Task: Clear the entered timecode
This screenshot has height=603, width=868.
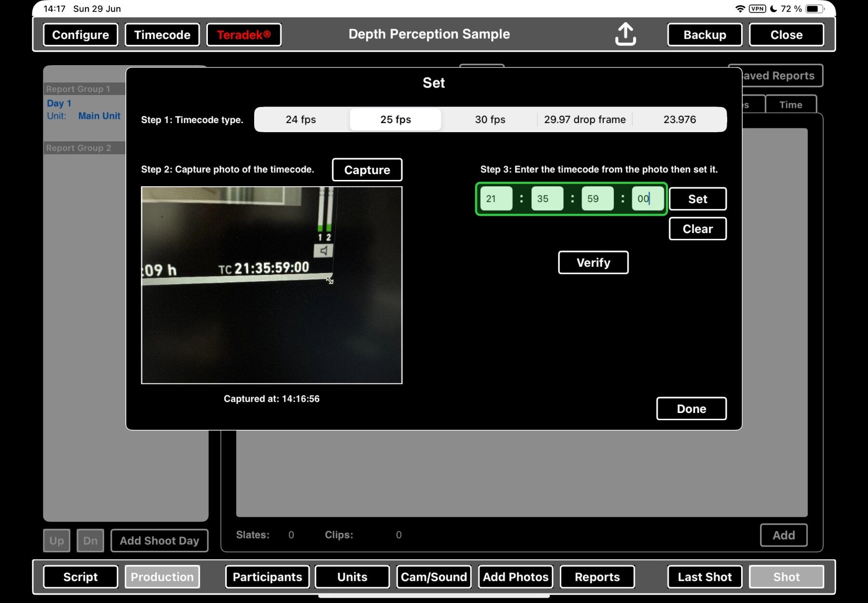Action: pos(698,229)
